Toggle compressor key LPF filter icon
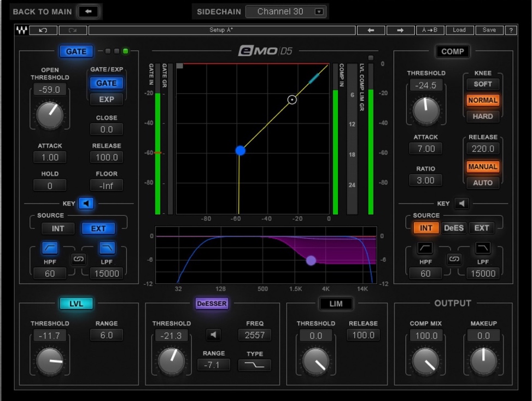 482,248
